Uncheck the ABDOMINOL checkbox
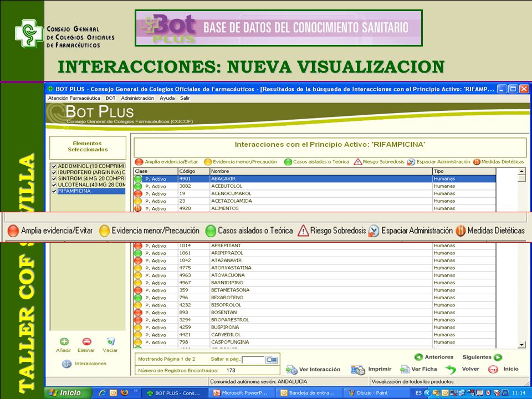532x399 pixels. click(x=54, y=166)
